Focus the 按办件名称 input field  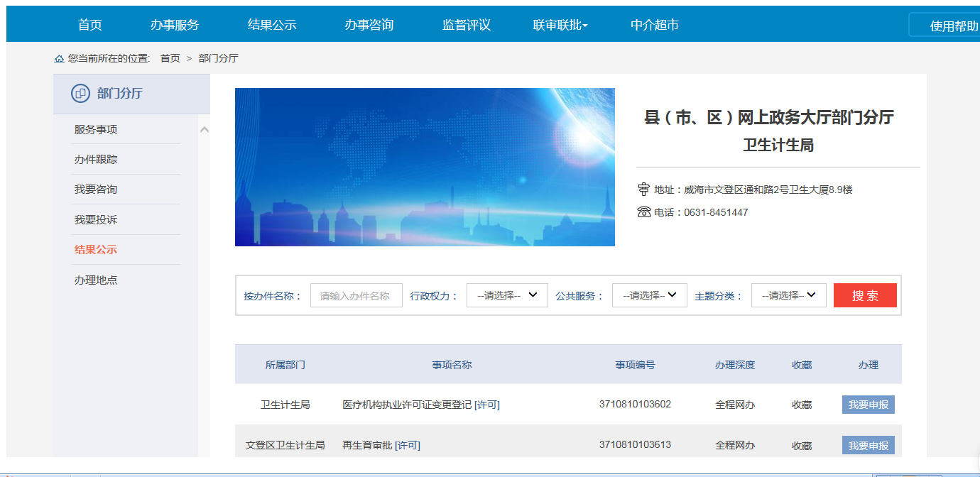356,295
